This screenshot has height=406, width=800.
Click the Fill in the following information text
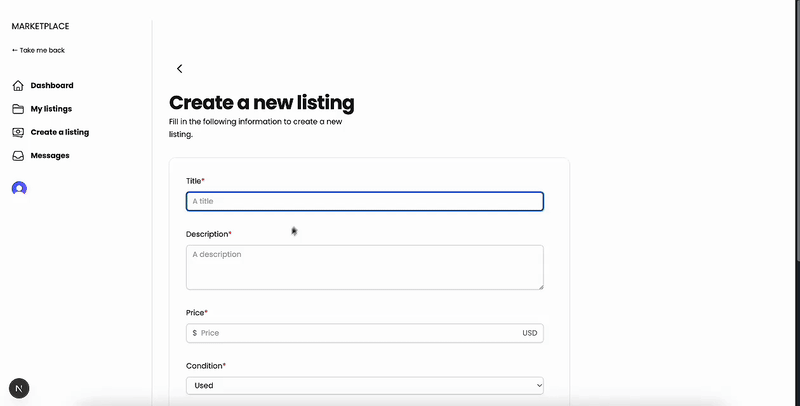pos(256,129)
